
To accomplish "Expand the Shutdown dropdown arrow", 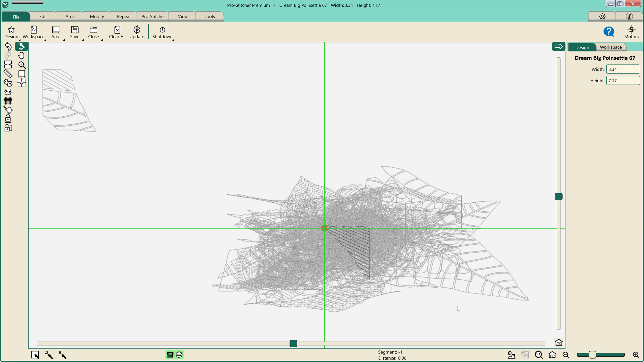I will [173, 40].
